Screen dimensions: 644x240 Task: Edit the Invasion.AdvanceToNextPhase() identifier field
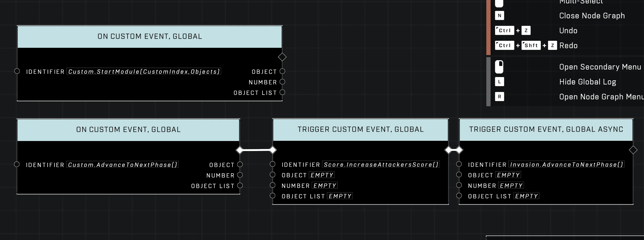click(x=566, y=164)
